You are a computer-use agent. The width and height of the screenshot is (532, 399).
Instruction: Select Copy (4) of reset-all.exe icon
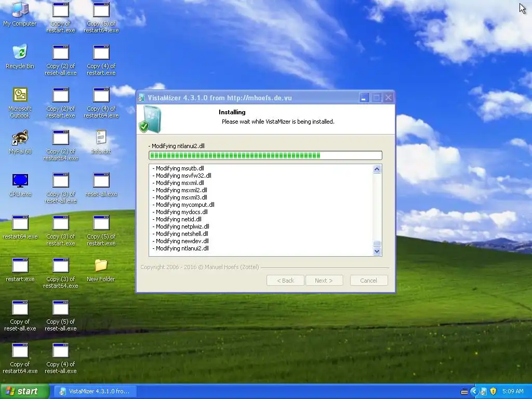coord(60,358)
